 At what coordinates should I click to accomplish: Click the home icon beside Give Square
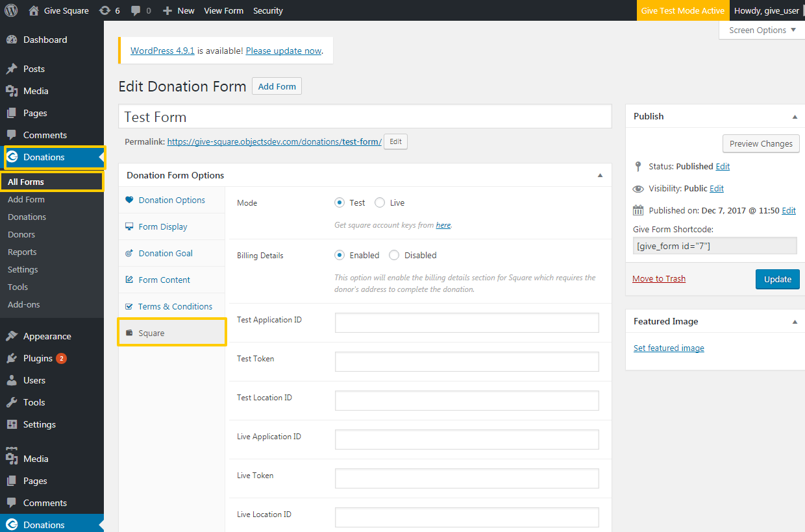pyautogui.click(x=34, y=10)
